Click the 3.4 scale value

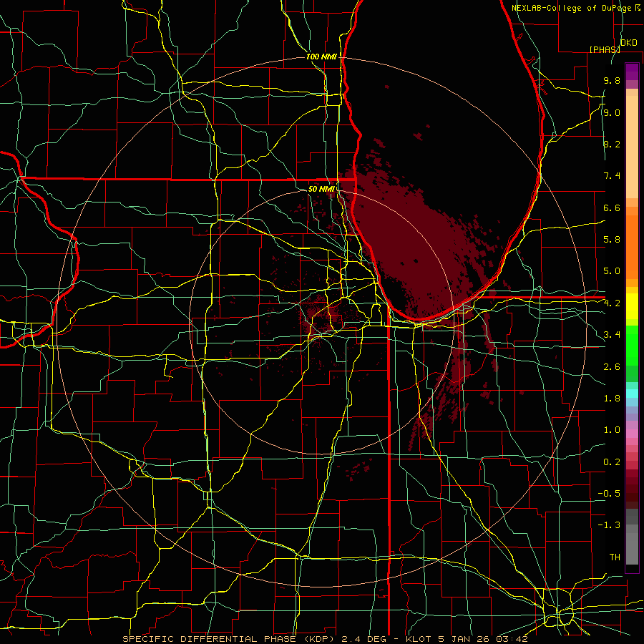click(612, 335)
